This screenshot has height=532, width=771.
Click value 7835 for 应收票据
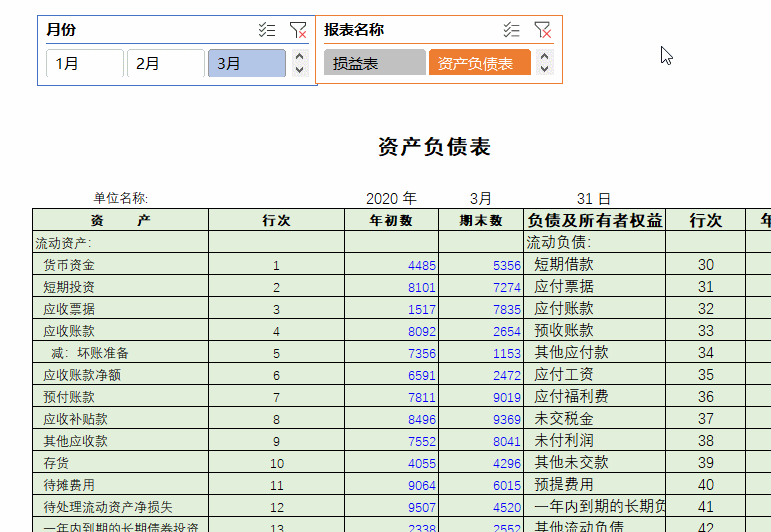(x=481, y=308)
